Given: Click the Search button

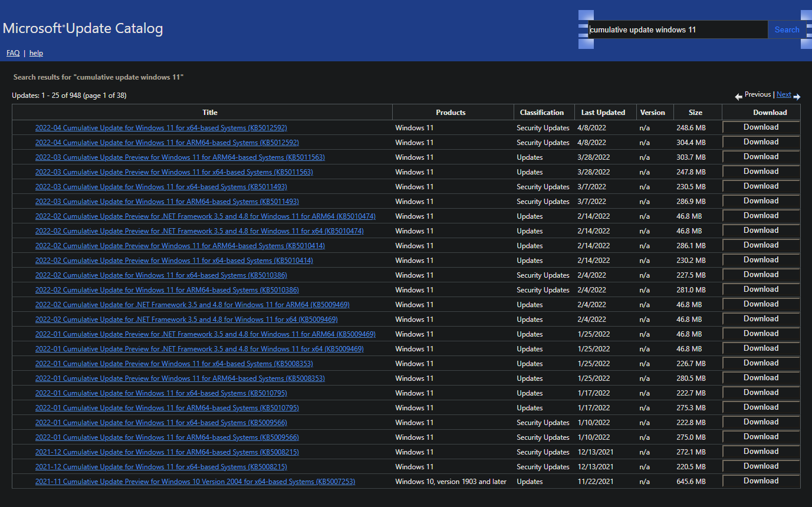Looking at the screenshot, I should [787, 29].
